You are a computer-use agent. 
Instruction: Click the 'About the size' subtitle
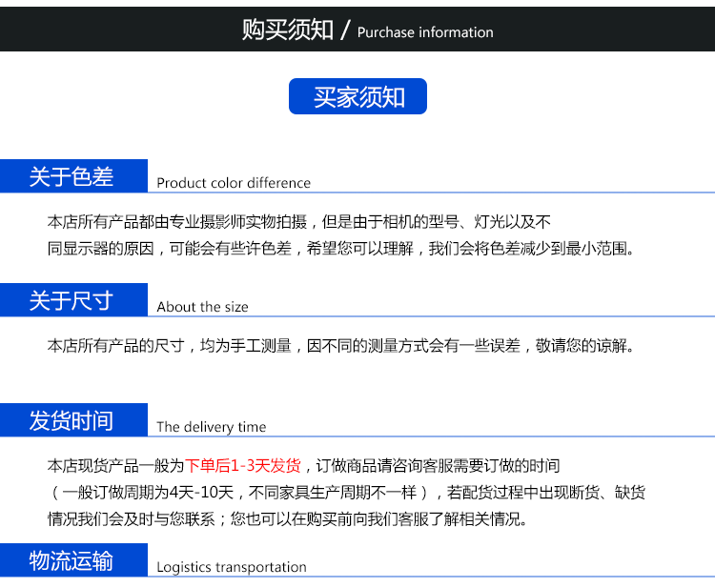[202, 307]
